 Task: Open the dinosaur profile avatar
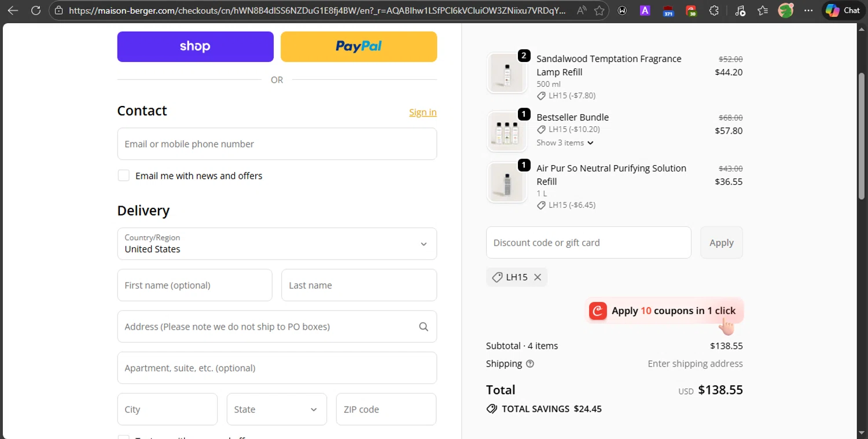pos(785,10)
